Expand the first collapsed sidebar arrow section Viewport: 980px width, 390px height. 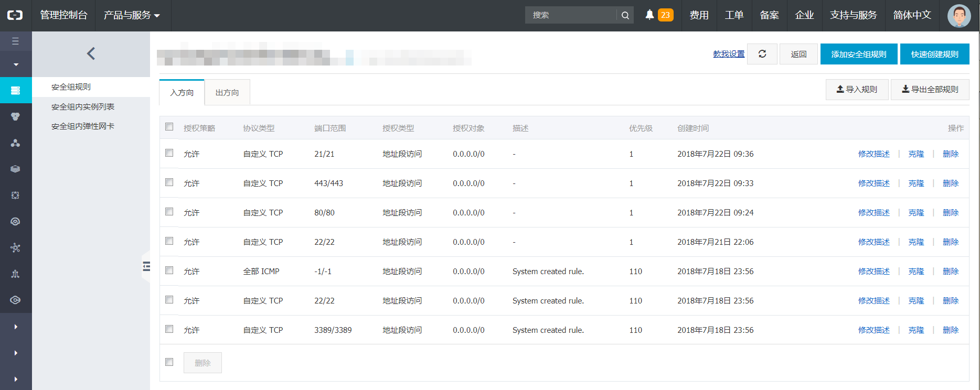(16, 327)
